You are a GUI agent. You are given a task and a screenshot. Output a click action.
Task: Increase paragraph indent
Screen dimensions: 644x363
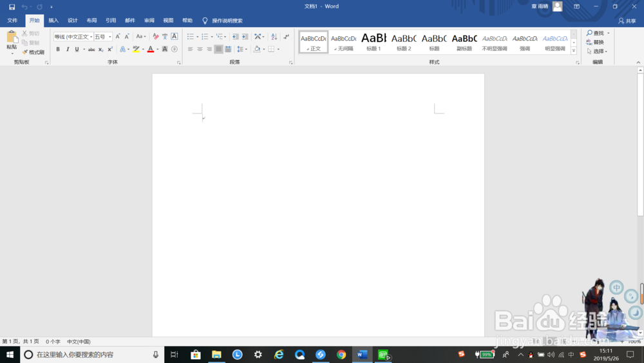point(245,37)
